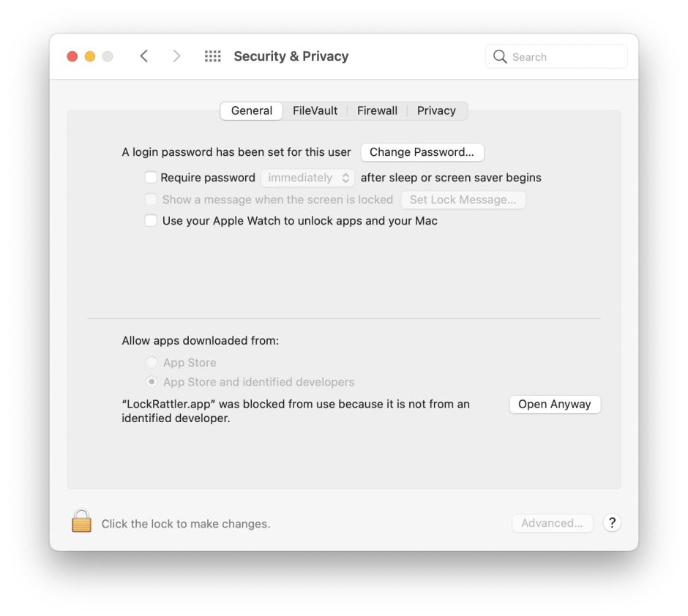This screenshot has width=688, height=616.
Task: Open help with the question mark button
Action: point(612,523)
